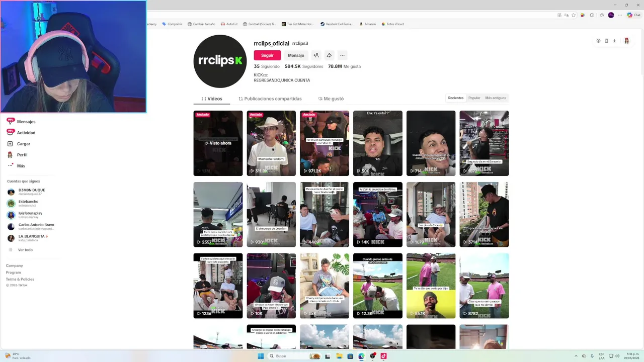Click the Mensaje button
Image resolution: width=644 pixels, height=362 pixels.
(296, 55)
